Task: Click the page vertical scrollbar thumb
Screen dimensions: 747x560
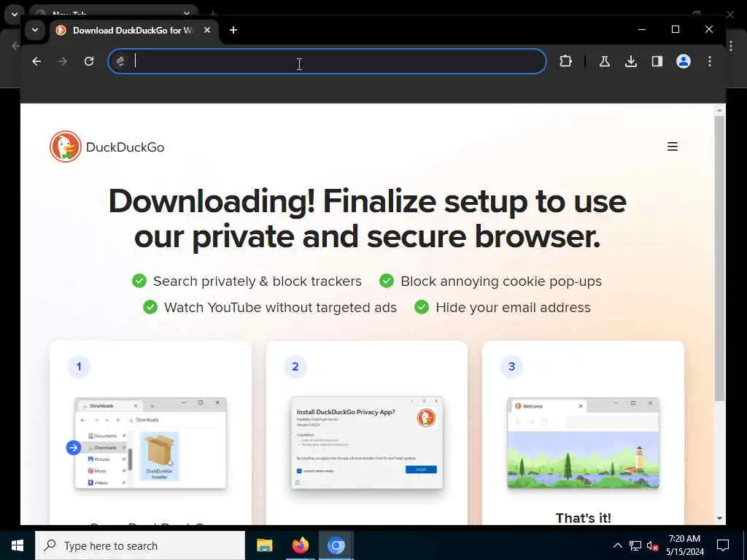Action: coord(719,257)
